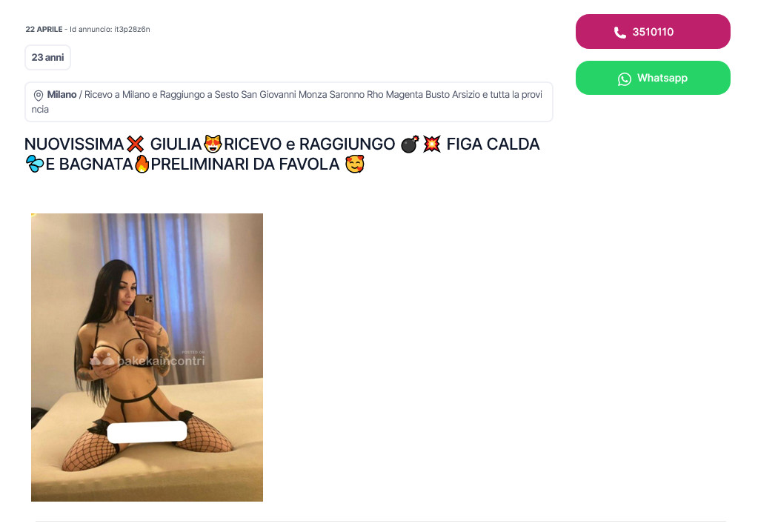Screen dimensions: 758x532
Task: Click the red cross mark emoji in title
Action: click(136, 144)
